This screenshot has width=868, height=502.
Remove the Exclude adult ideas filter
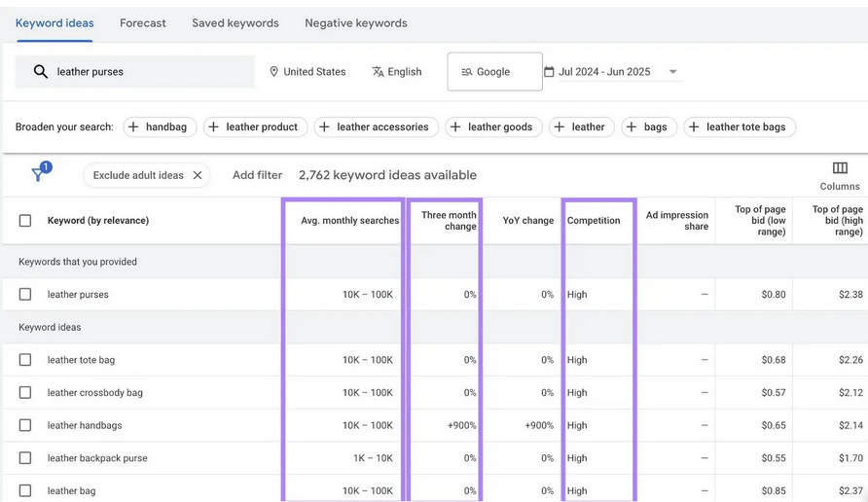click(x=198, y=175)
